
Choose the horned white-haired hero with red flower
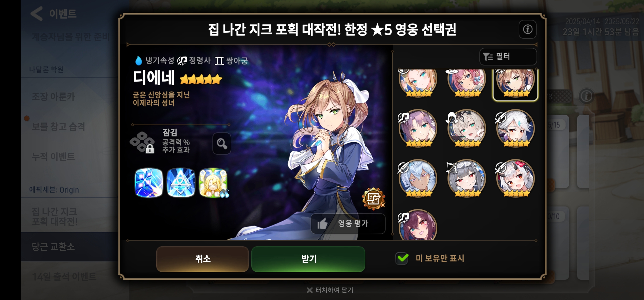click(x=515, y=178)
